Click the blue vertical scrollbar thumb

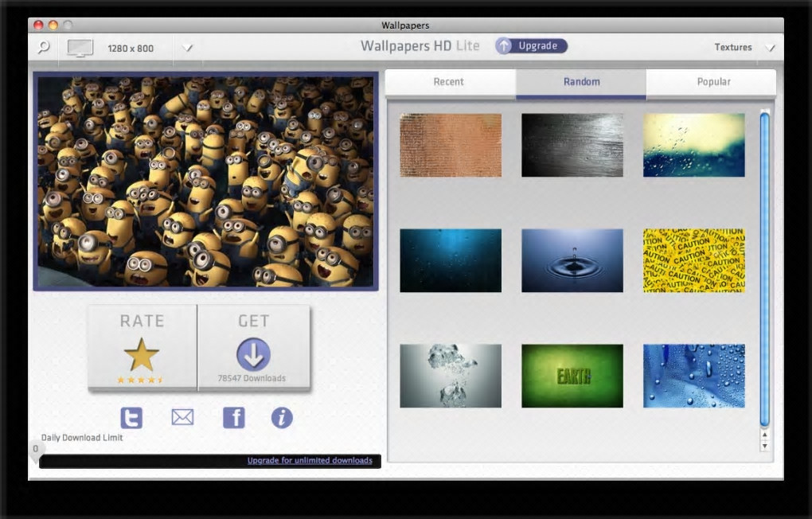(x=765, y=269)
